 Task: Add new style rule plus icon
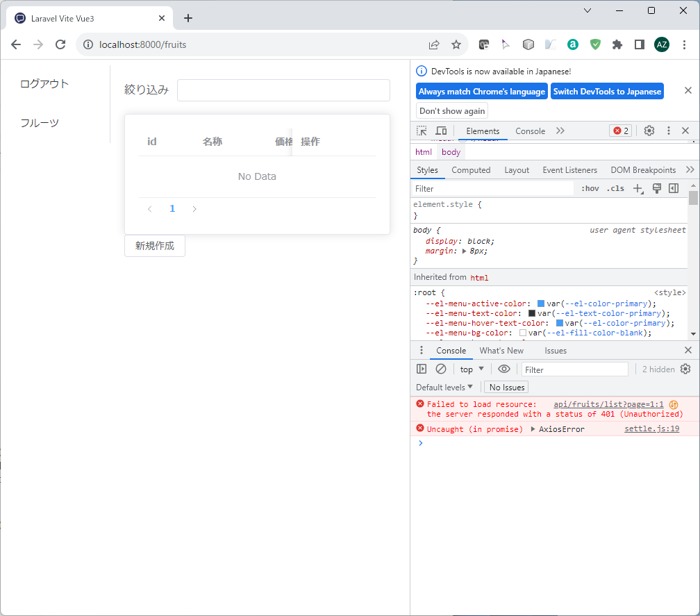pos(638,189)
